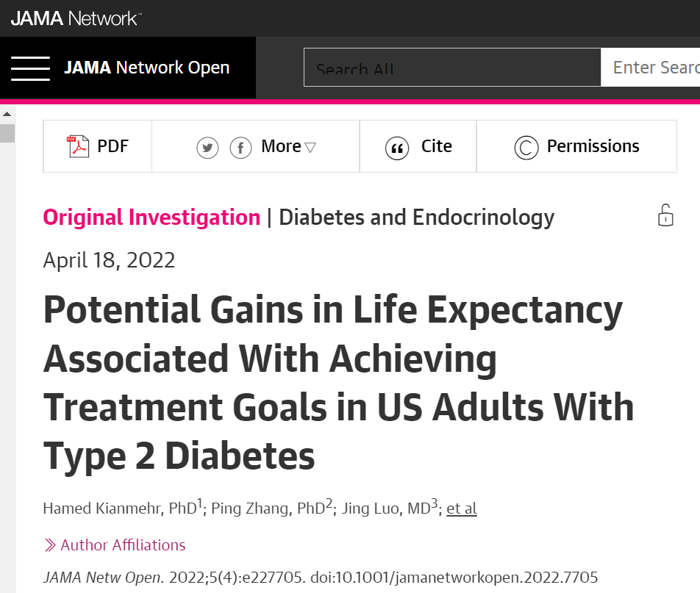Click the JAMA Network logo
700x593 pixels.
pyautogui.click(x=76, y=18)
